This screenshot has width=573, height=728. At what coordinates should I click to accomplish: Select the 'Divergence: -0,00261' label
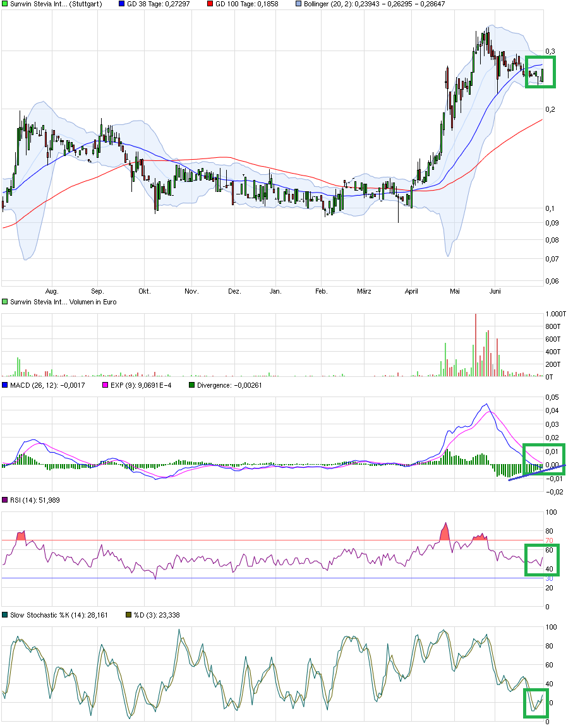229,385
